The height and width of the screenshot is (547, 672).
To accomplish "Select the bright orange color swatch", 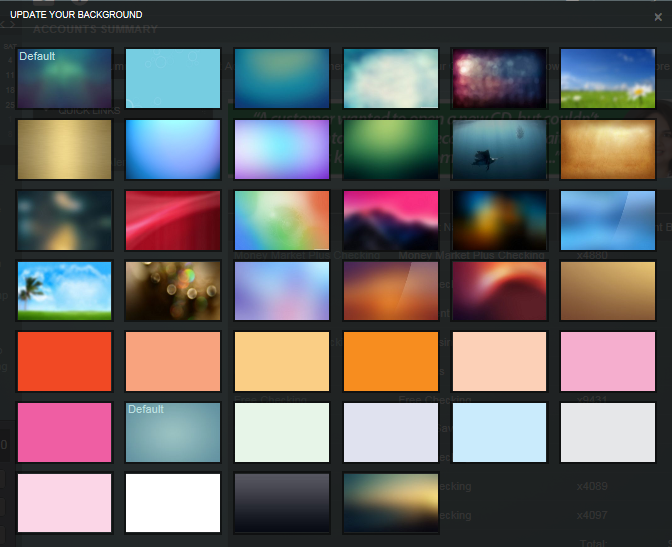I will click(x=391, y=361).
